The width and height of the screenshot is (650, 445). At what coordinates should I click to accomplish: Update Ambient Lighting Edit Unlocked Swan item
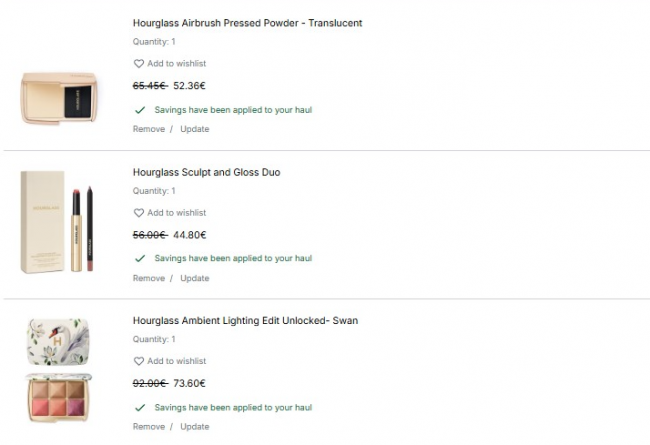pyautogui.click(x=194, y=427)
